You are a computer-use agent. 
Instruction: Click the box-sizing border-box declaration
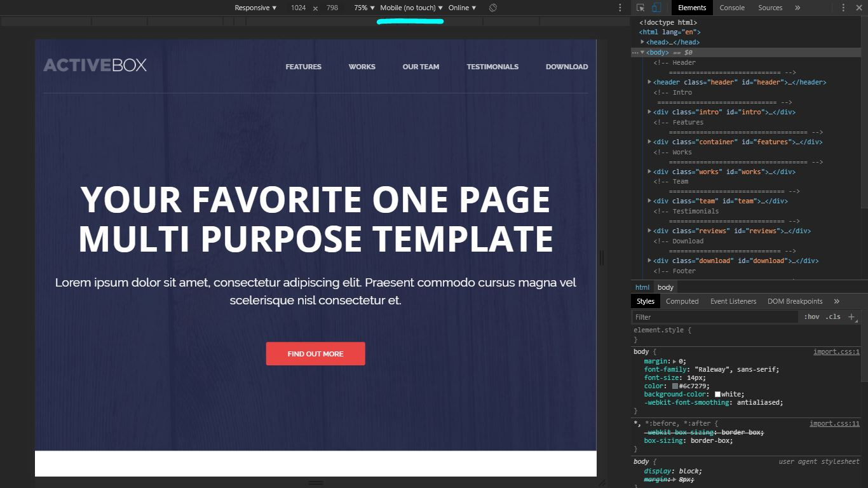[x=688, y=440]
